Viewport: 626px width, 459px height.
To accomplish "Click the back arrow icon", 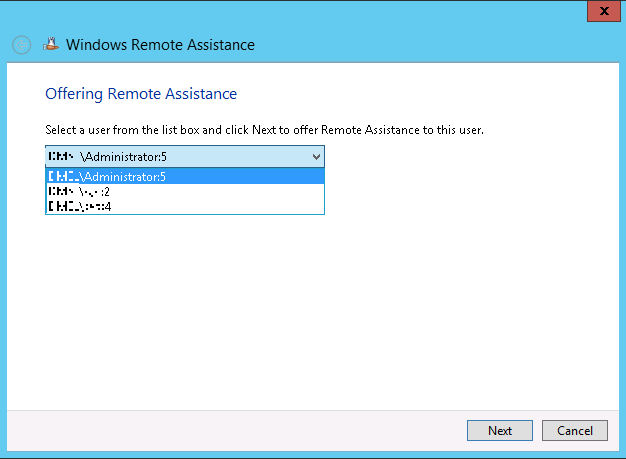I will coord(22,45).
